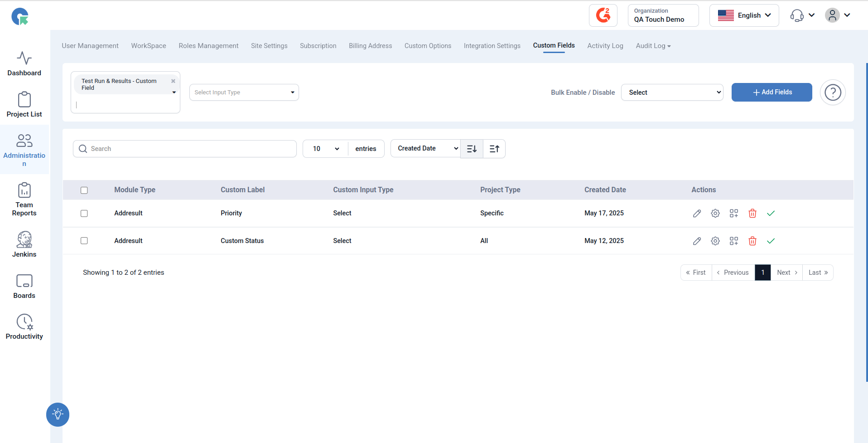The image size is (868, 443).
Task: Click the sort descending icon
Action: point(472,149)
